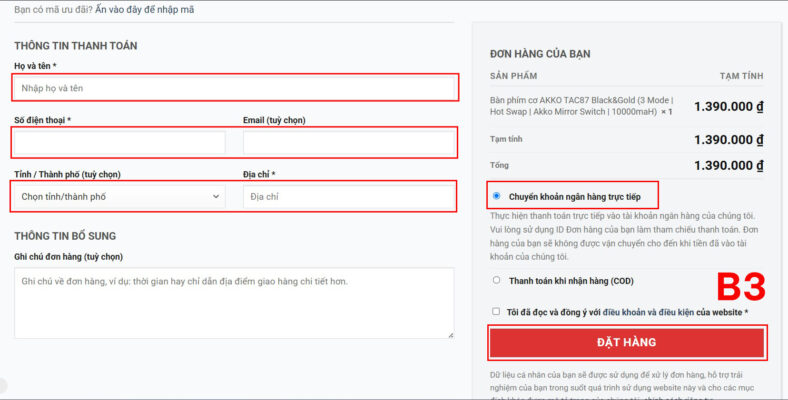Click inside the order notes textarea
The height and width of the screenshot is (400, 788).
(x=234, y=302)
